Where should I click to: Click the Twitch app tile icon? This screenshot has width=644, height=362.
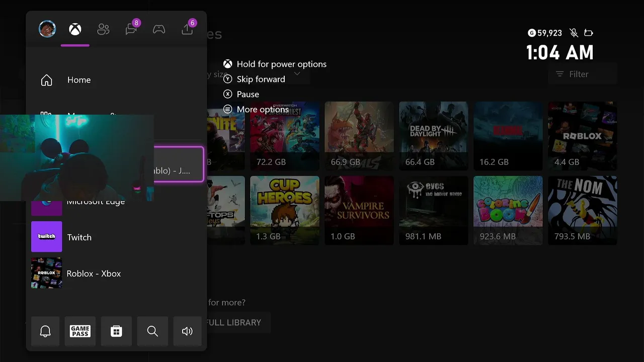(x=47, y=237)
